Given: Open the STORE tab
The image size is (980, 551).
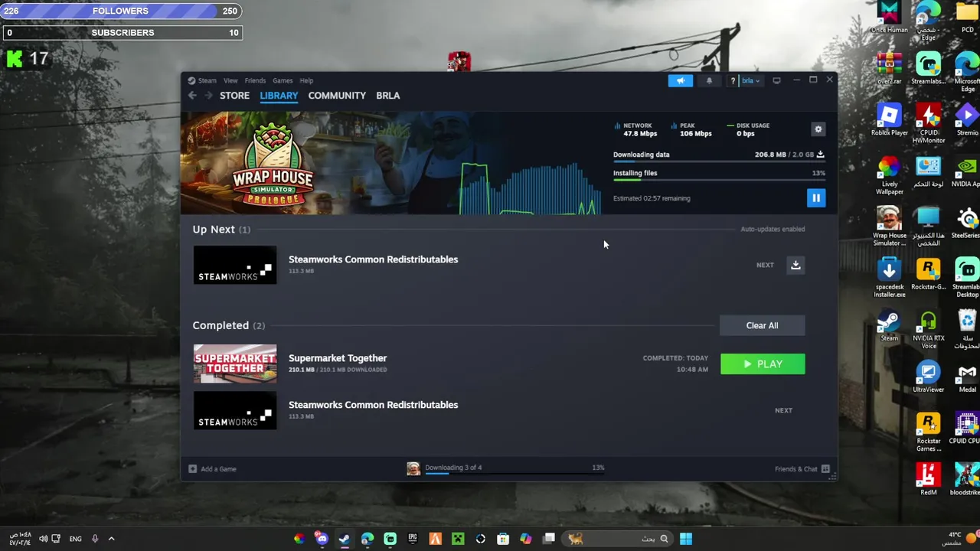Looking at the screenshot, I should [x=234, y=96].
